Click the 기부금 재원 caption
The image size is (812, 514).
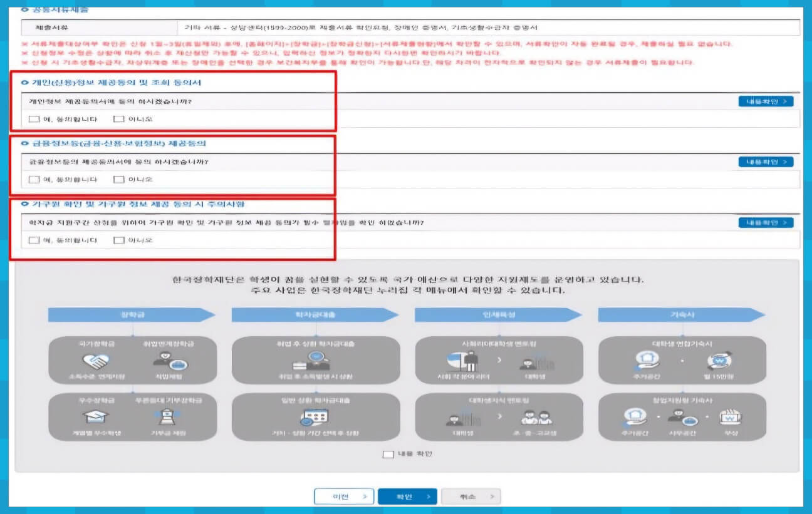[170, 433]
